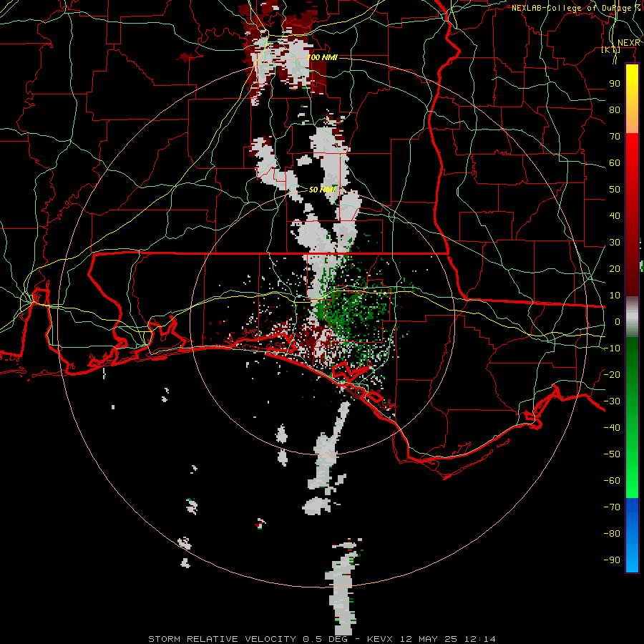Click the -70 knot scale label

[x=612, y=507]
